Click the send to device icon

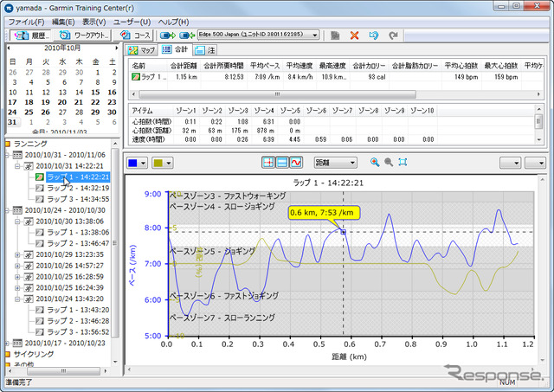pyautogui.click(x=167, y=35)
